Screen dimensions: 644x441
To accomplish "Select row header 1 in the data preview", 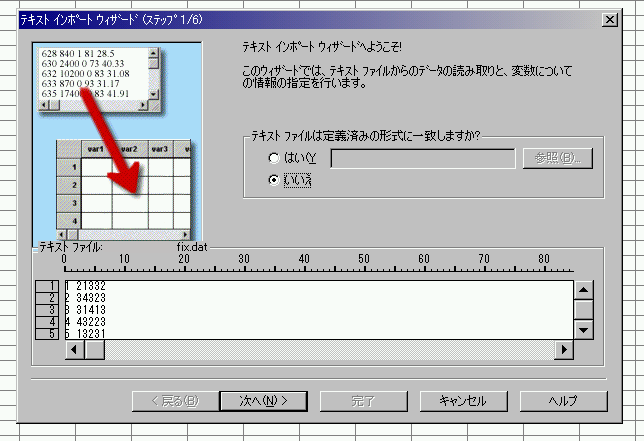I will click(x=47, y=287).
